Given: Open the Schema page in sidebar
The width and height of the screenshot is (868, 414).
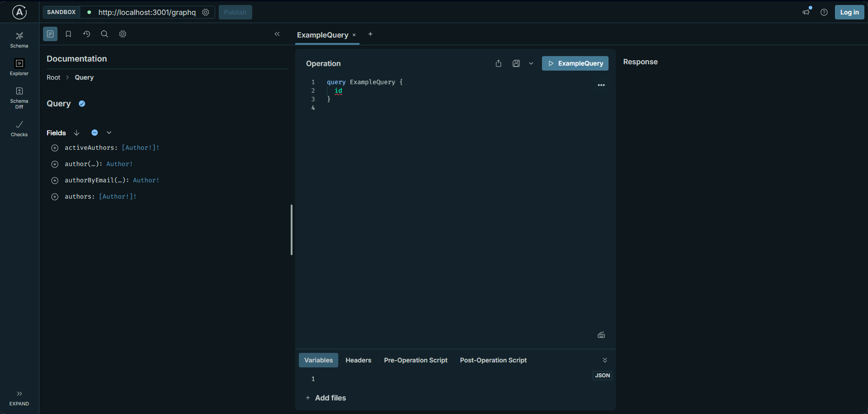Looking at the screenshot, I should (19, 40).
